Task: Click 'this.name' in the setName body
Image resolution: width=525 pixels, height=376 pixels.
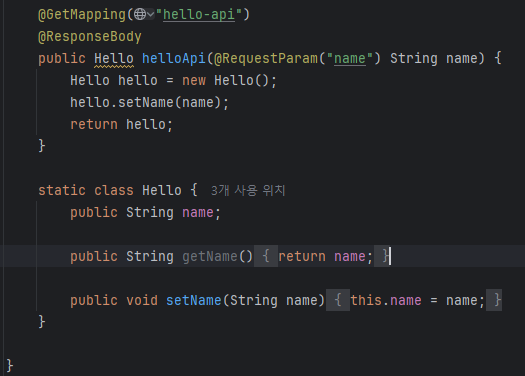Action: [386, 300]
